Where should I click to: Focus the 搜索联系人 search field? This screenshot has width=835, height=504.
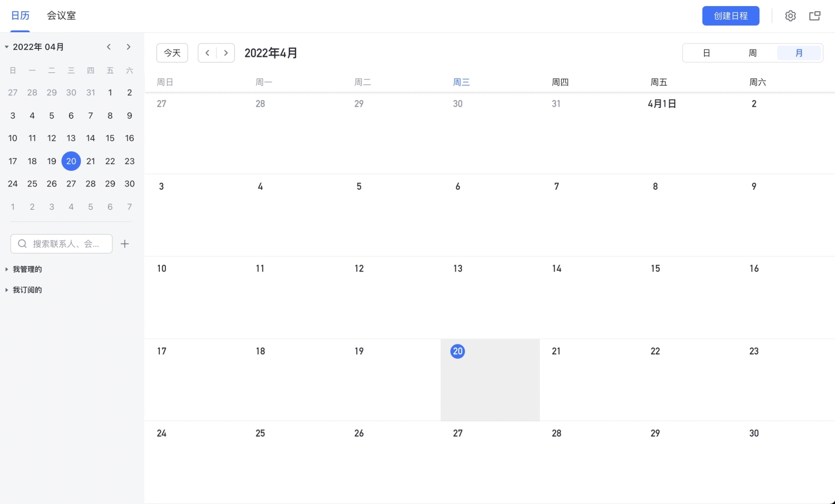pos(61,244)
